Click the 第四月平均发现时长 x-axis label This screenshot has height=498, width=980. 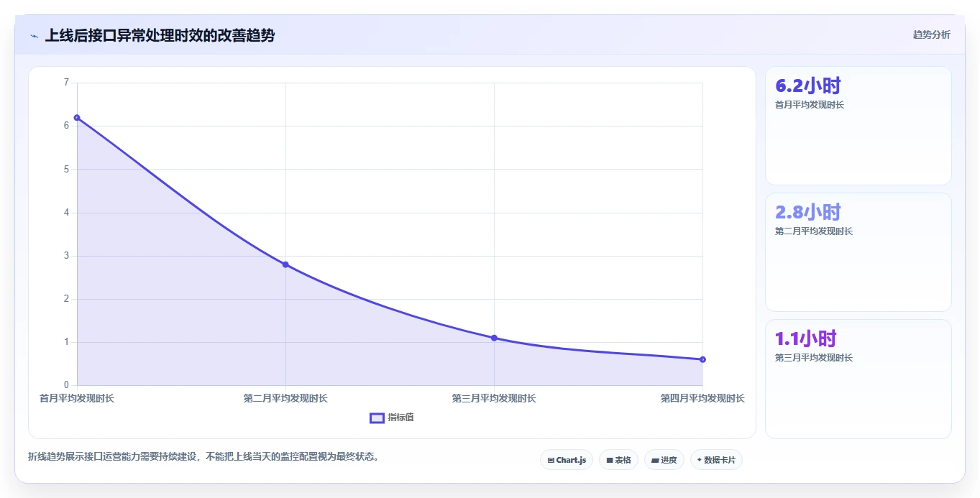click(702, 398)
